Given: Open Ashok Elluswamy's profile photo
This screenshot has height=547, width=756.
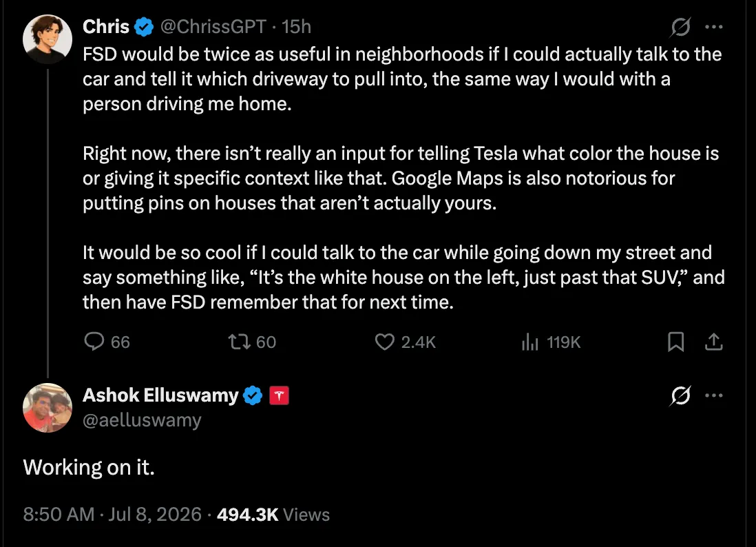Looking at the screenshot, I should click(48, 408).
